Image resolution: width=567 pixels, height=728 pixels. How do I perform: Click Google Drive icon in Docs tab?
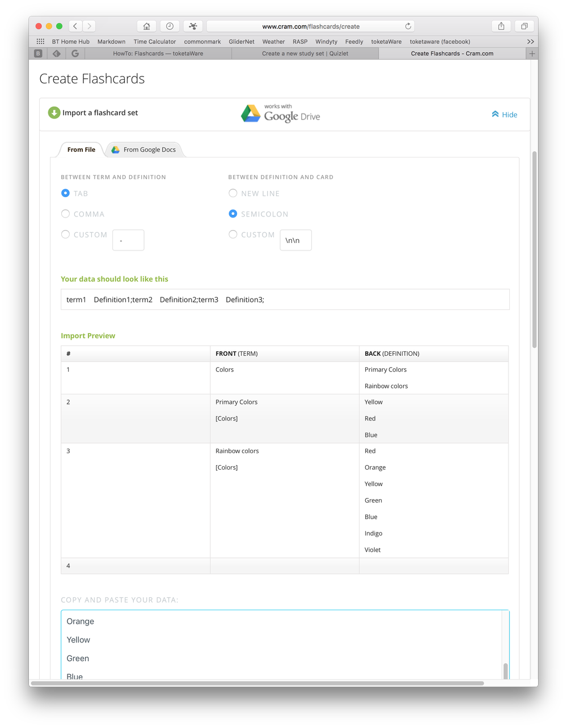116,150
